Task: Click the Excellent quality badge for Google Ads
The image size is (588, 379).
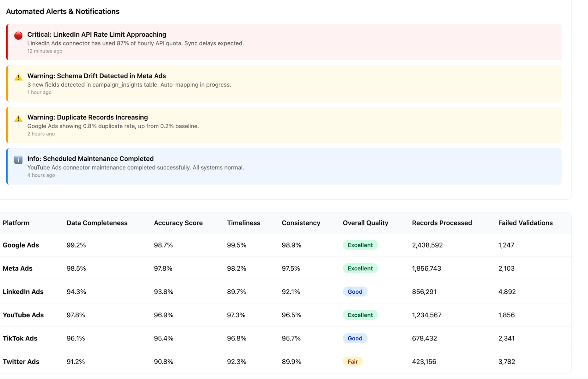Action: [360, 245]
